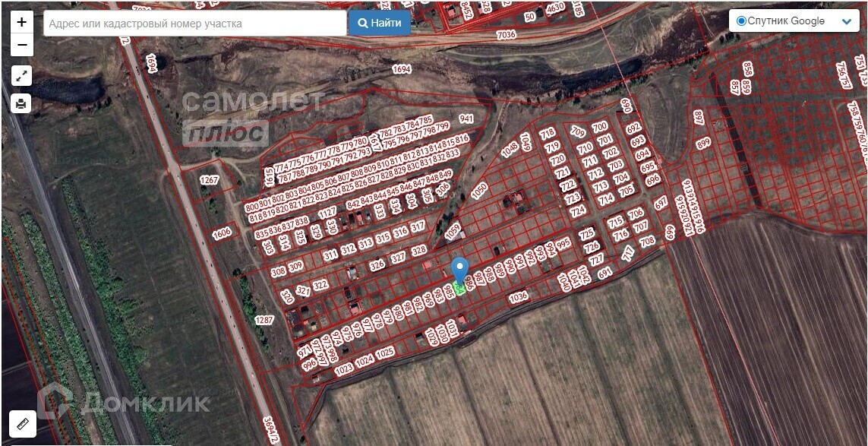Select parcel labeled 1606
This screenshot has height=446, width=868.
pos(222,233)
